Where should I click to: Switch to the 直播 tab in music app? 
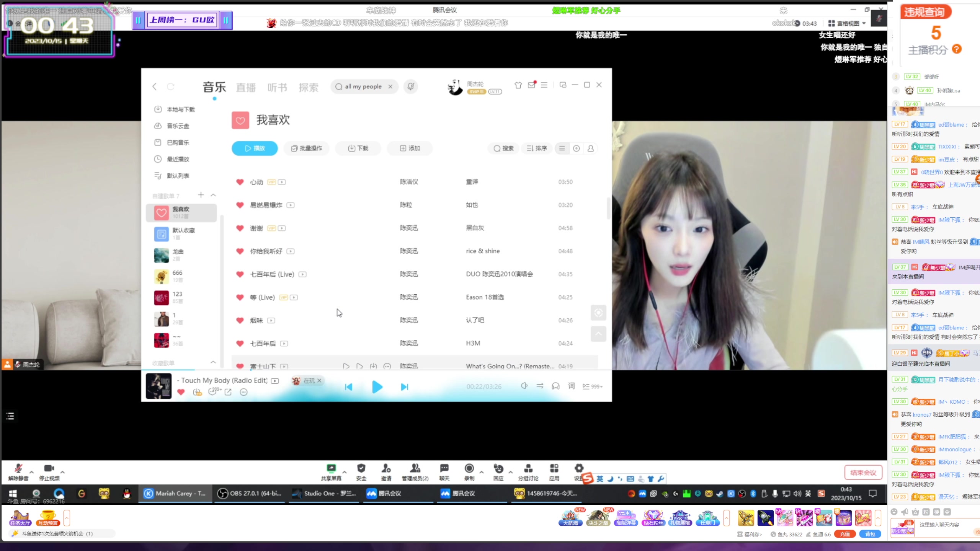(245, 87)
